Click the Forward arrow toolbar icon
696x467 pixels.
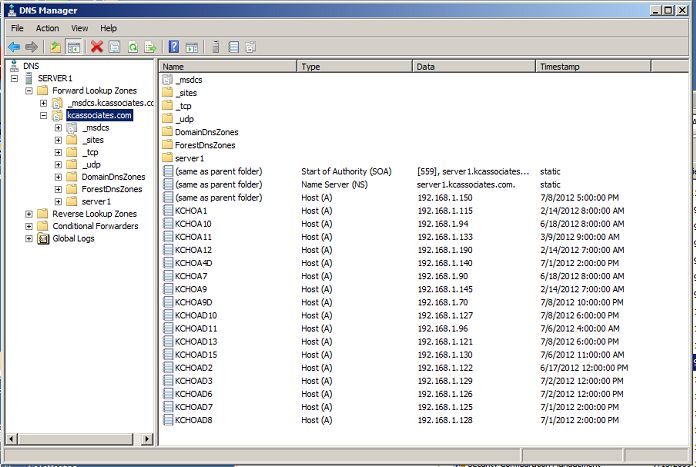click(31, 47)
